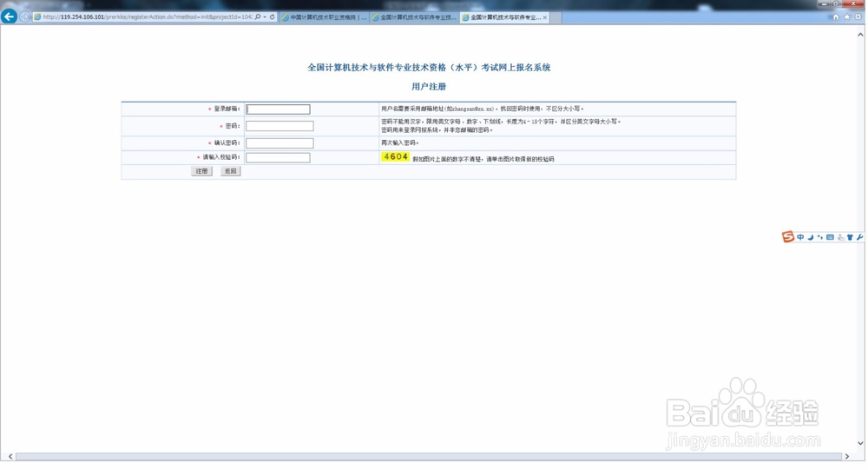The height and width of the screenshot is (470, 868).
Task: Open Favorites with the star icon
Action: pyautogui.click(x=846, y=17)
